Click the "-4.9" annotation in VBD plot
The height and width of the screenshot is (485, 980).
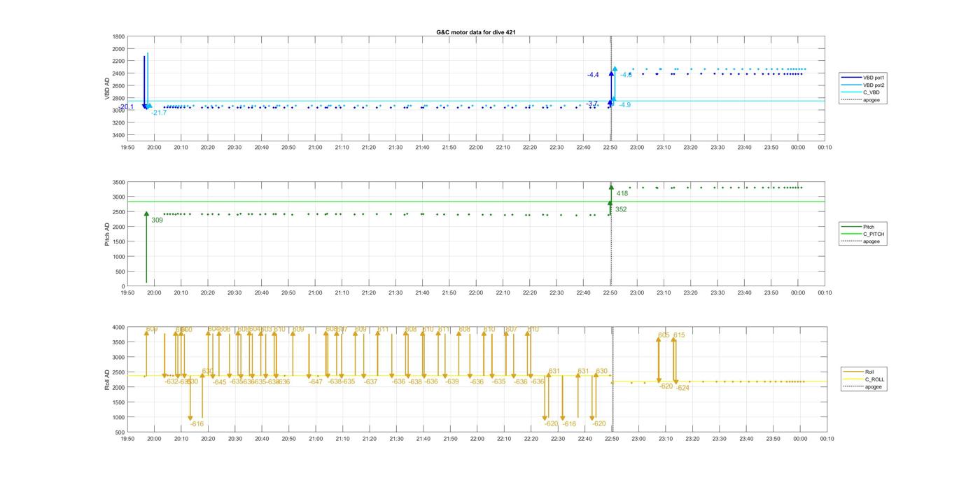(x=624, y=105)
